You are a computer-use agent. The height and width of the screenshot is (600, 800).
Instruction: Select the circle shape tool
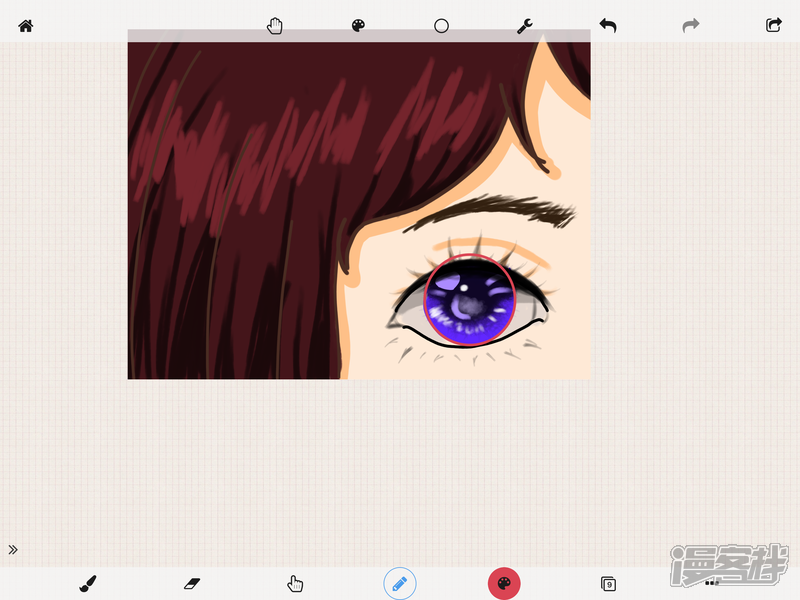click(x=441, y=26)
